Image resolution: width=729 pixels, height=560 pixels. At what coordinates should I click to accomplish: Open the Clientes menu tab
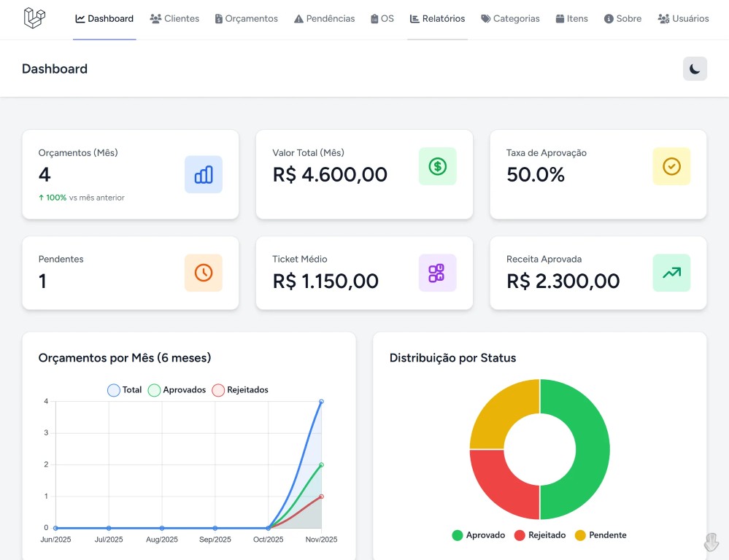tap(174, 19)
